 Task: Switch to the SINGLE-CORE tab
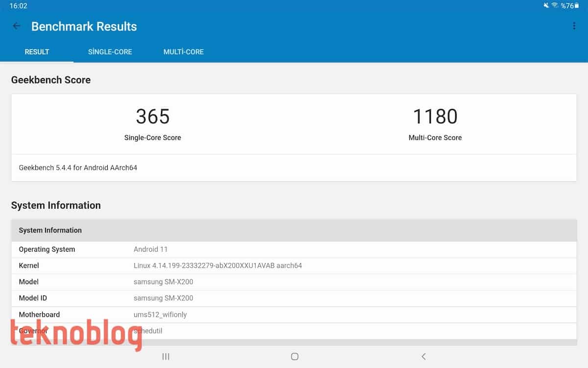(x=110, y=52)
